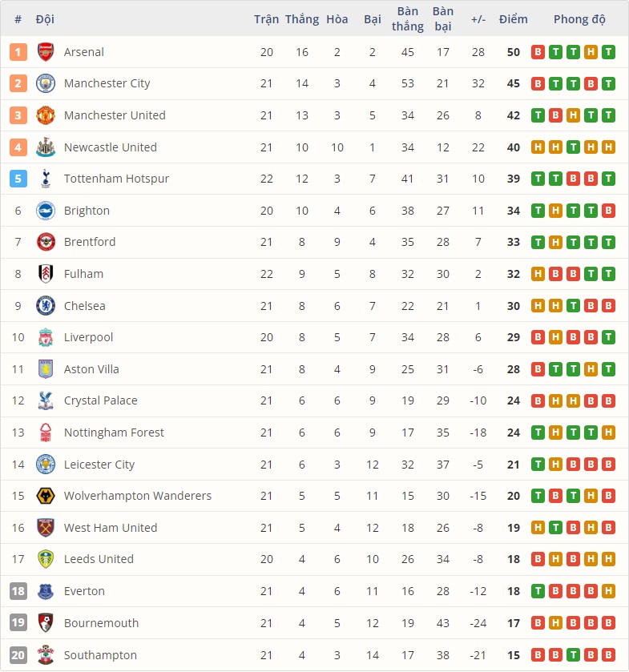Sort the table by Điểm column
629x672 pixels.
(513, 18)
